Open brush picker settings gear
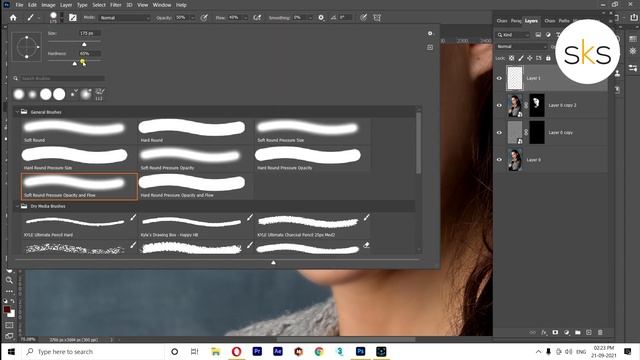640x360 pixels. tap(430, 33)
